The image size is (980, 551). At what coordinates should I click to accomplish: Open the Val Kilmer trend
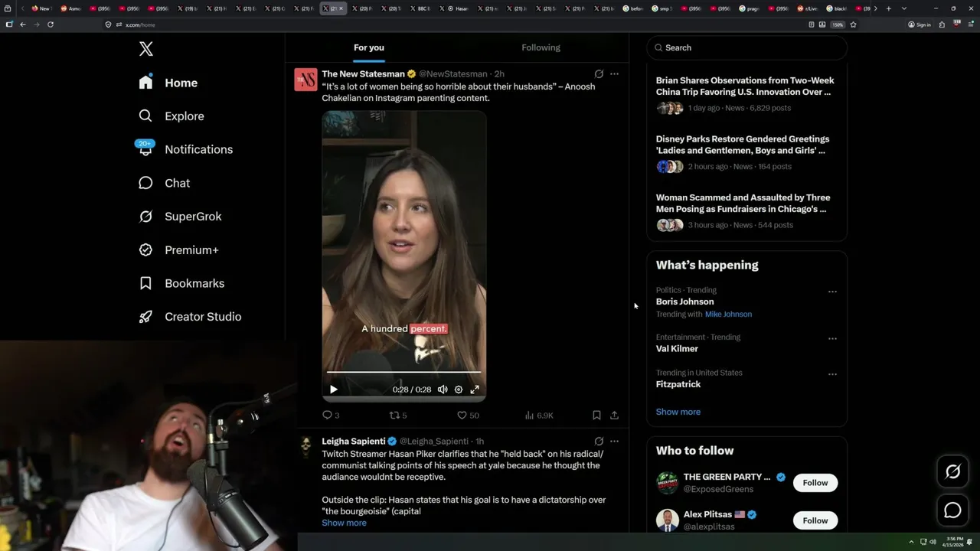[677, 349]
